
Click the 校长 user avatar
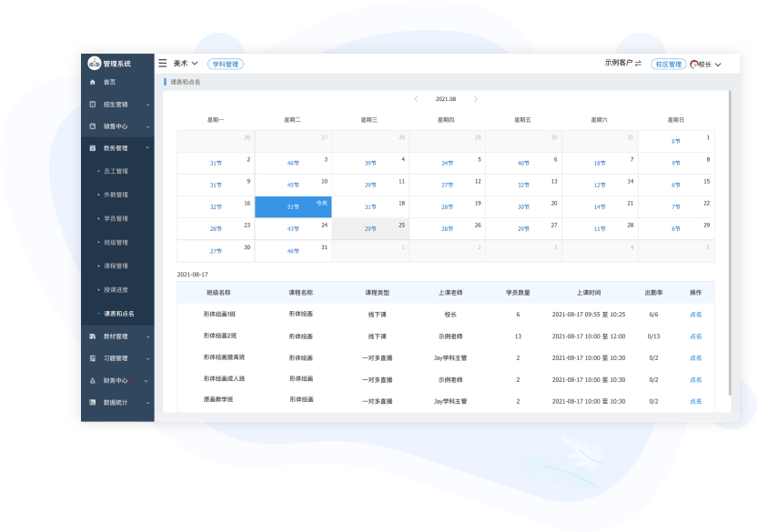point(694,65)
